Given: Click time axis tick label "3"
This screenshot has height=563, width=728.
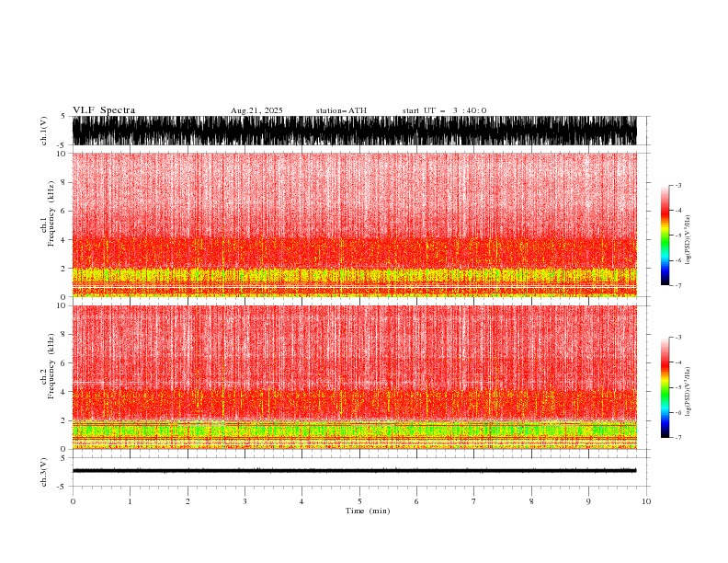Looking at the screenshot, I should pos(245,501).
